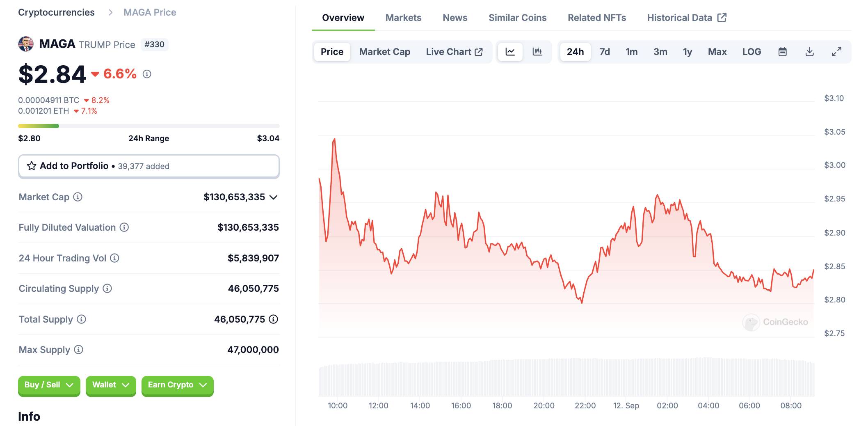
Task: Open the calendar date range picker
Action: point(783,52)
